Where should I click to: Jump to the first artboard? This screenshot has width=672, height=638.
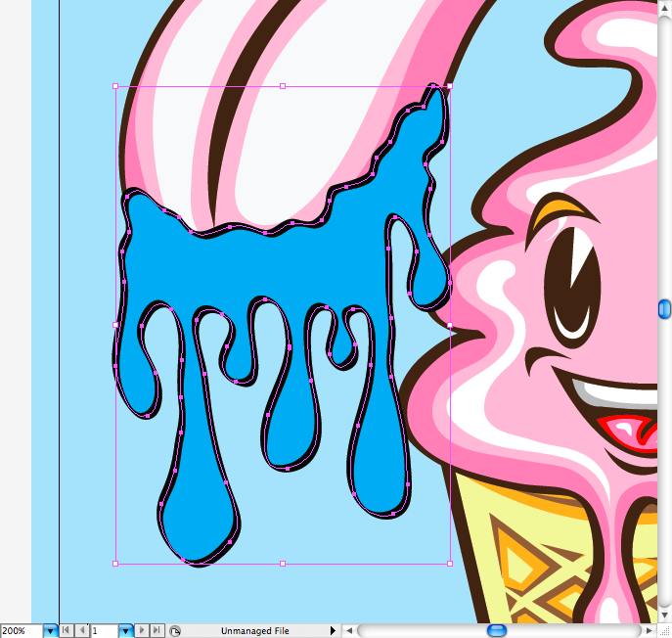[67, 631]
